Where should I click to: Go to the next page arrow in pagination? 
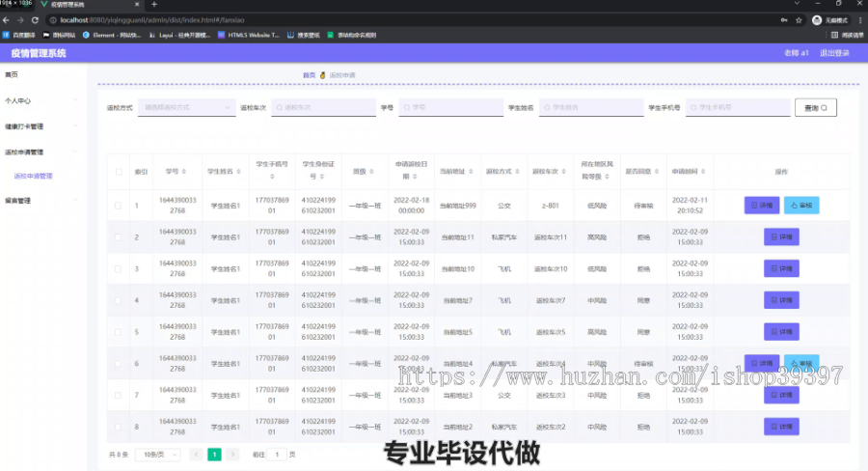tap(232, 455)
